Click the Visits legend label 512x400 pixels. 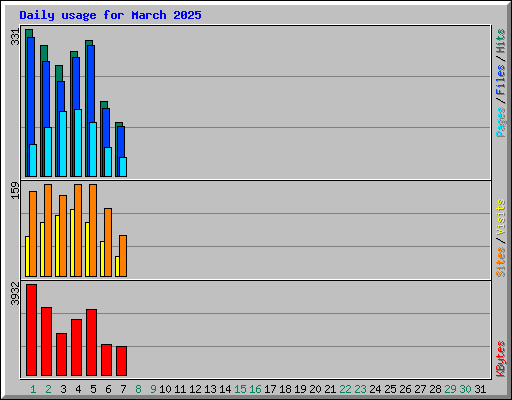pyautogui.click(x=500, y=217)
